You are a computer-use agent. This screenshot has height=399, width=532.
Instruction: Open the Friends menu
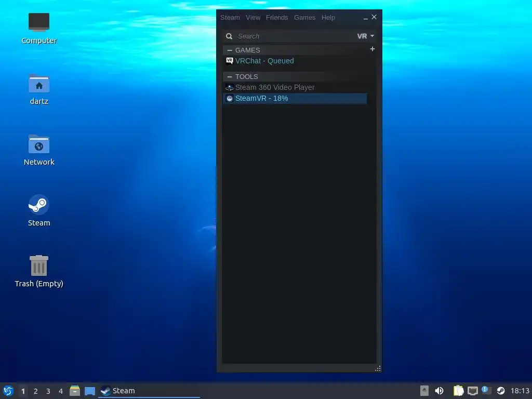click(276, 18)
